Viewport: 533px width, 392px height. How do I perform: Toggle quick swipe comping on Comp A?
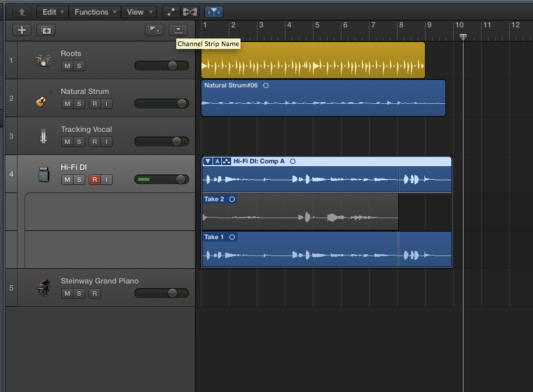(x=227, y=162)
